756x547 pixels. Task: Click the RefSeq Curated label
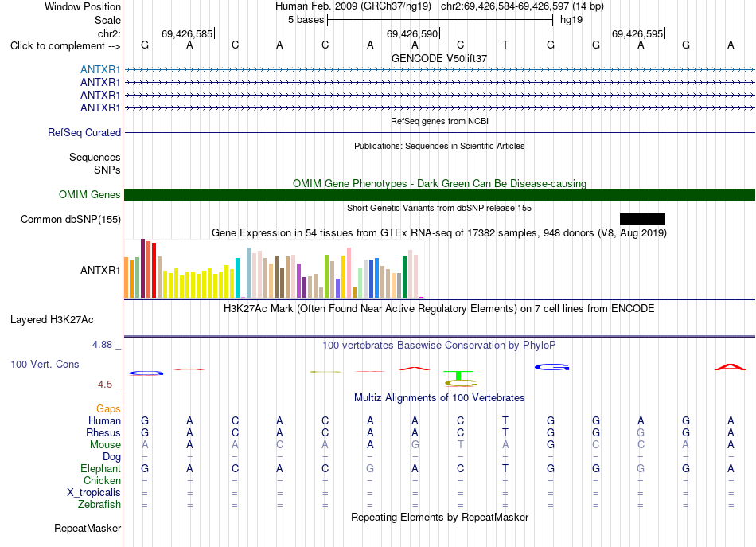(84, 132)
